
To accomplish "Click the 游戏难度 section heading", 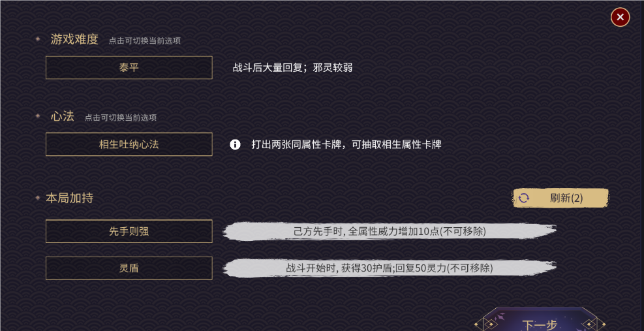I will pos(74,39).
